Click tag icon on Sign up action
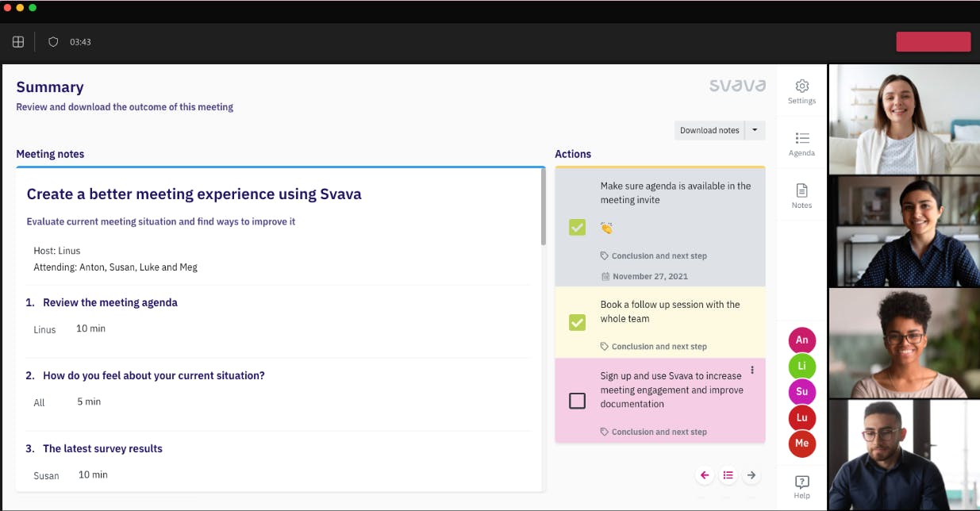Image resolution: width=980 pixels, height=511 pixels. pos(605,432)
